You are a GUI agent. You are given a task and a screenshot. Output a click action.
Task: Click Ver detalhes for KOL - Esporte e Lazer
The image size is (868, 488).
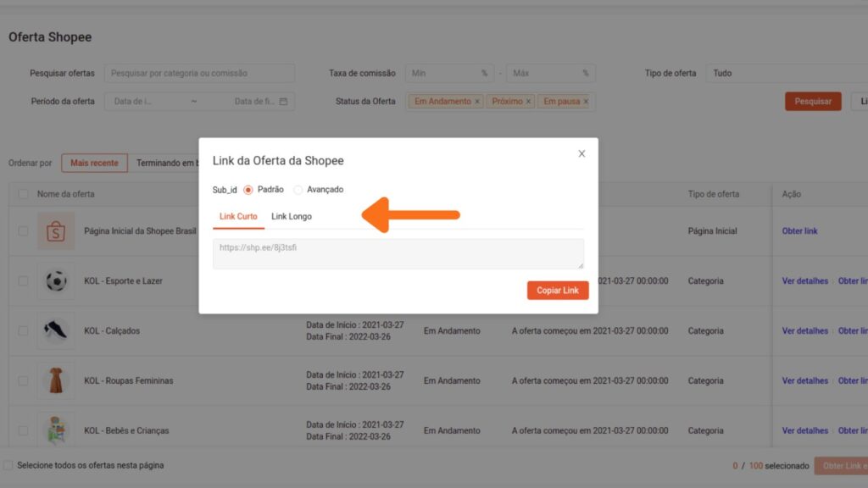(x=805, y=281)
